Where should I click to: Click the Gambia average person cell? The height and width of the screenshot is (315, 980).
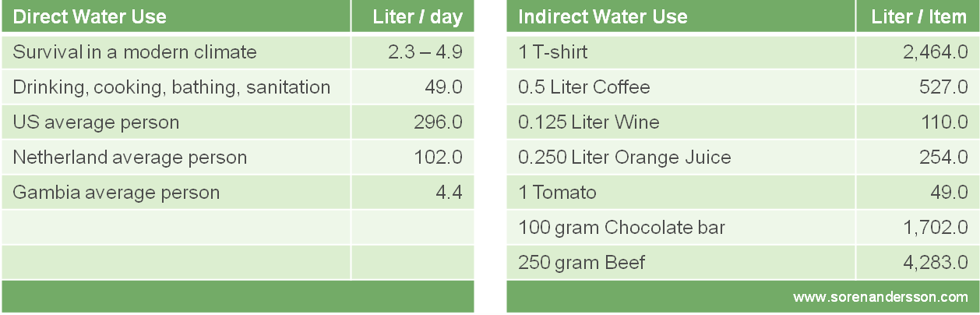point(116,193)
